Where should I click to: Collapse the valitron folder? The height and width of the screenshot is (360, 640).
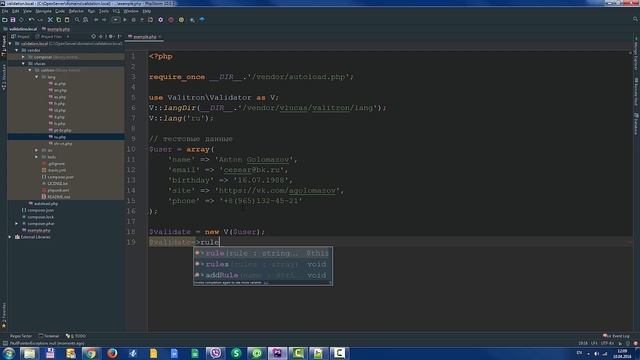click(x=30, y=70)
